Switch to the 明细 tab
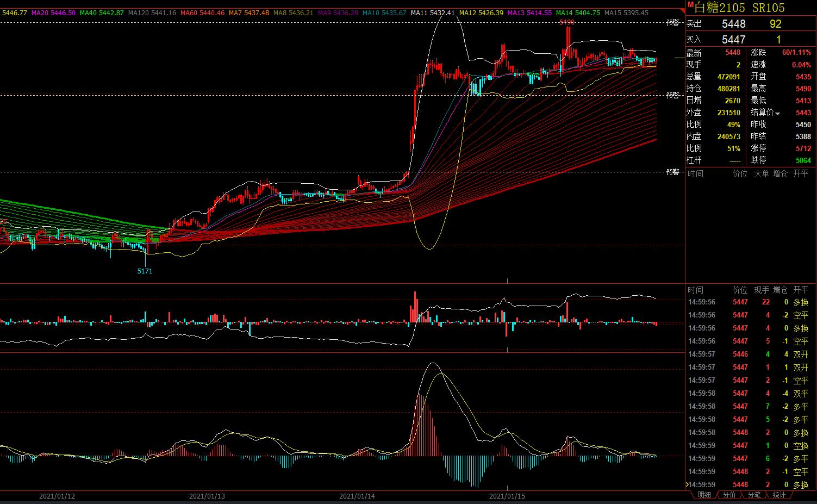This screenshot has height=504, width=817. tap(704, 495)
